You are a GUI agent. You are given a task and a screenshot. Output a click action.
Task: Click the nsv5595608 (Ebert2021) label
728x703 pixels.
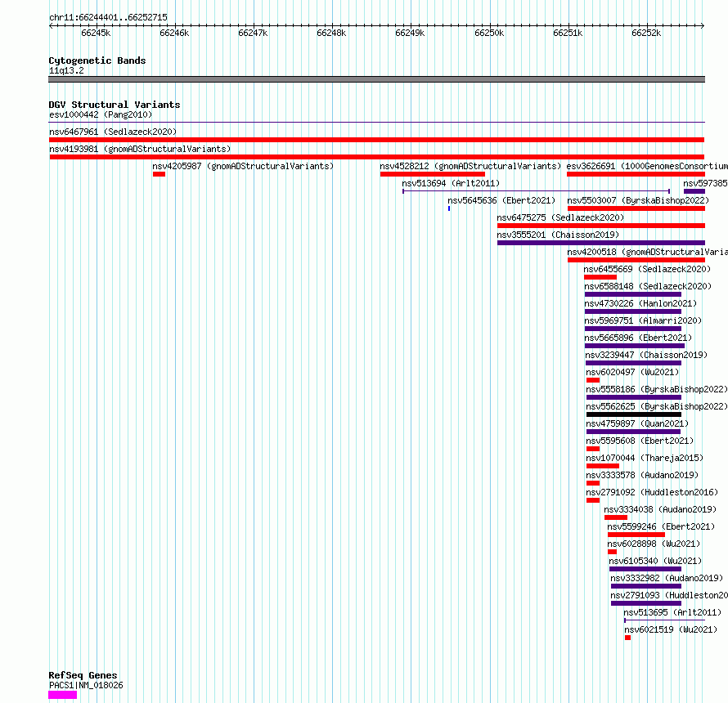click(640, 441)
